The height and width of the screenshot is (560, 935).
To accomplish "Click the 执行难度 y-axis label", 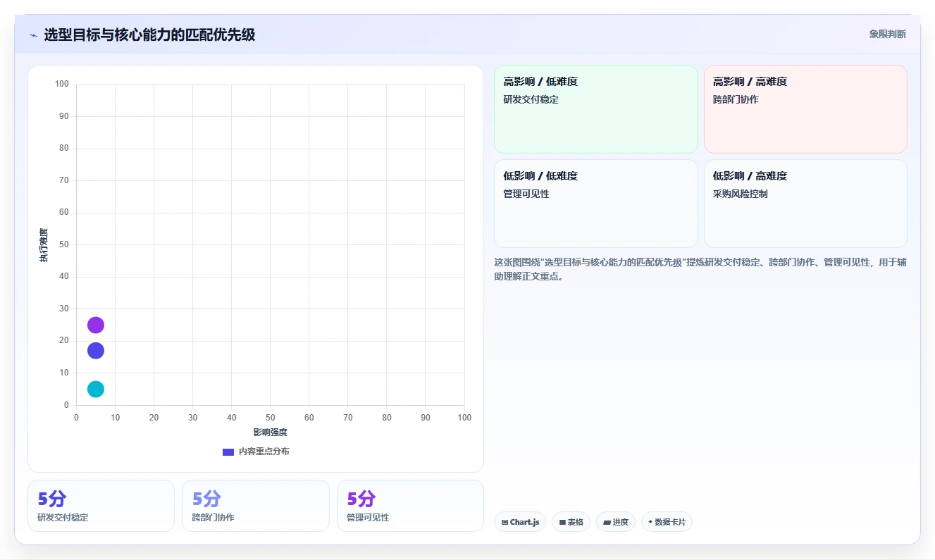I will point(44,245).
